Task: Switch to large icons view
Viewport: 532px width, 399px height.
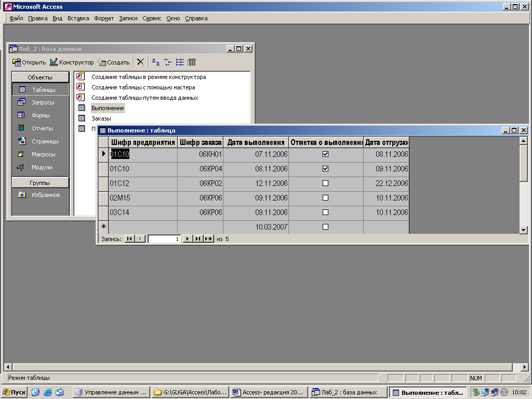Action: coord(156,62)
